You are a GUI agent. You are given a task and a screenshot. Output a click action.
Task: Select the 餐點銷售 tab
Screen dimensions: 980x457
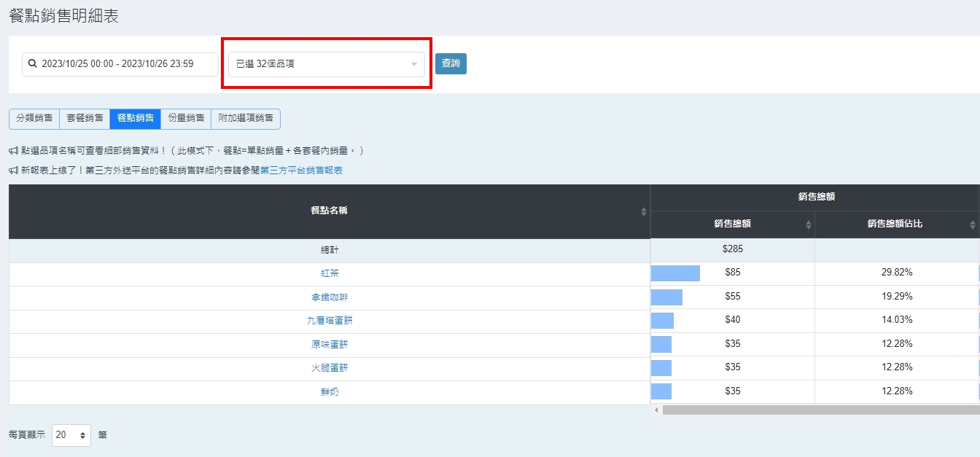[x=135, y=118]
